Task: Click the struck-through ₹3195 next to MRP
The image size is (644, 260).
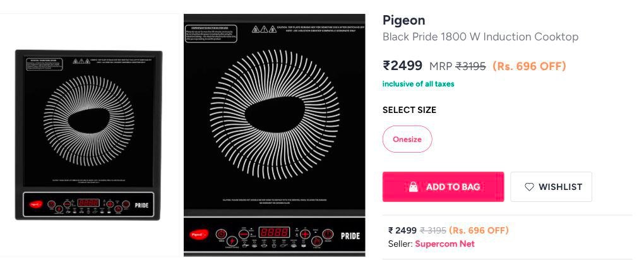Action: pyautogui.click(x=470, y=66)
